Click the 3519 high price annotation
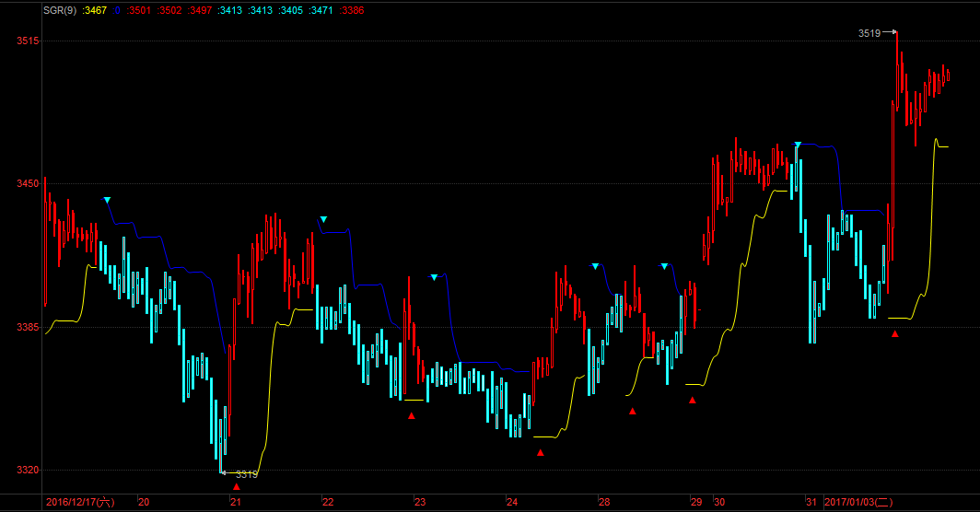 pos(869,33)
